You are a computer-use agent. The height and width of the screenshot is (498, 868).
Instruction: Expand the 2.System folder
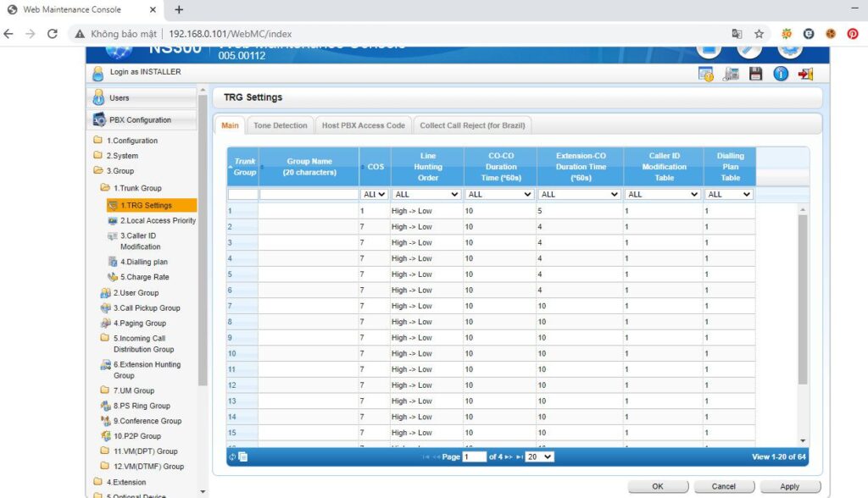[x=121, y=156]
